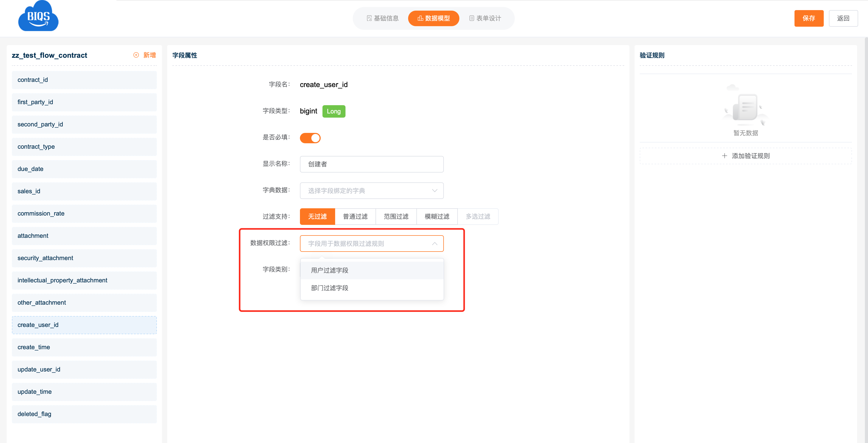Select create_user_id field in list
The image size is (868, 443).
(x=84, y=325)
